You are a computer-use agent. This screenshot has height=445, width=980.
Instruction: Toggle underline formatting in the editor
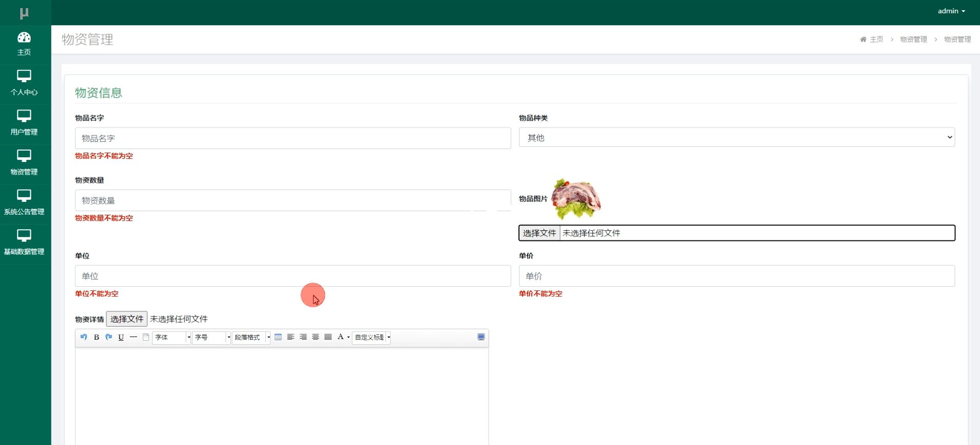click(x=121, y=337)
